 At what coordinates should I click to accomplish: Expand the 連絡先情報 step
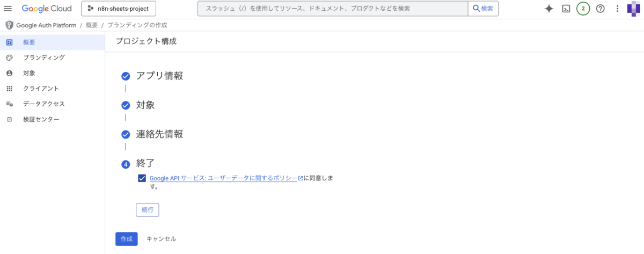pyautogui.click(x=159, y=134)
